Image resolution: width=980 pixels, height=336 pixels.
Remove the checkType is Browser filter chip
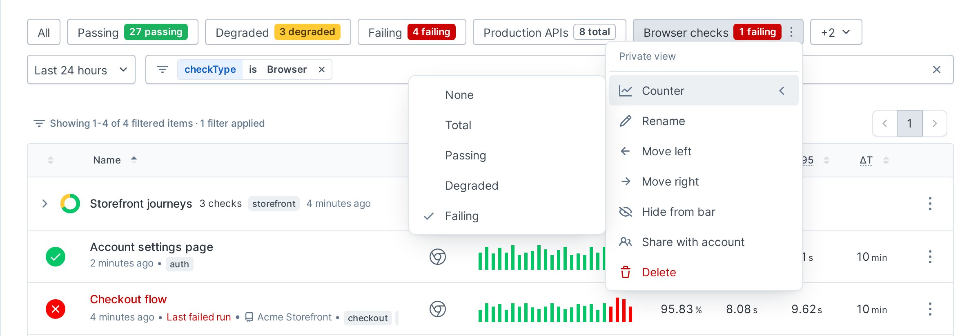click(322, 69)
